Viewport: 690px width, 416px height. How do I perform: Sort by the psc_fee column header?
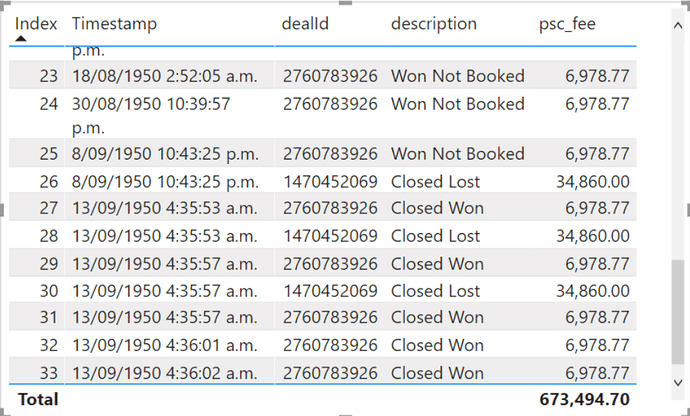[567, 24]
